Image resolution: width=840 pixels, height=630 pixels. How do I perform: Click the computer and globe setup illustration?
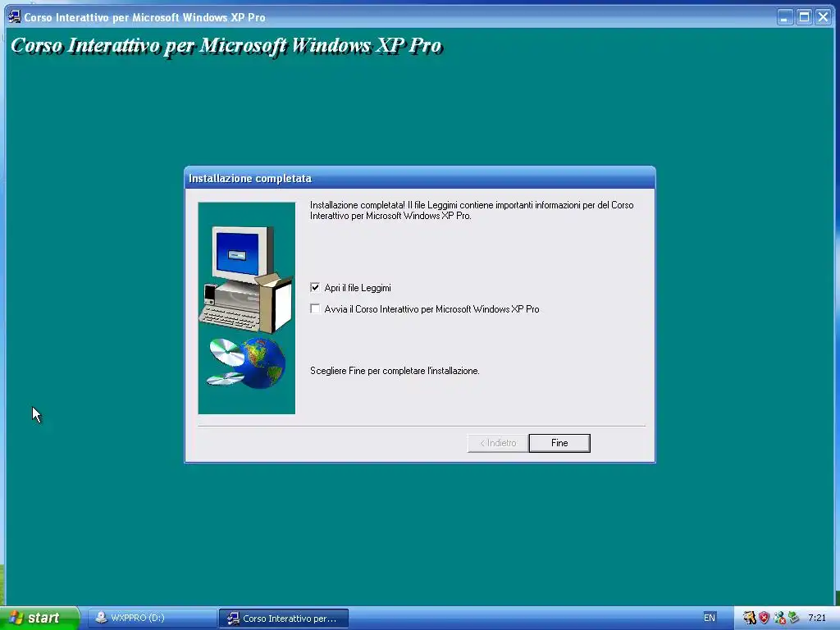246,308
